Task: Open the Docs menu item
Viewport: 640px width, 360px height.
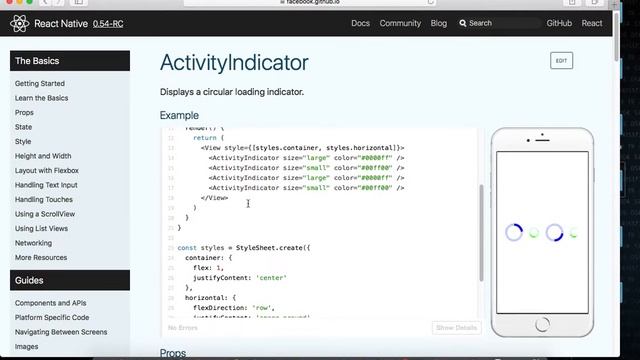Action: [360, 23]
